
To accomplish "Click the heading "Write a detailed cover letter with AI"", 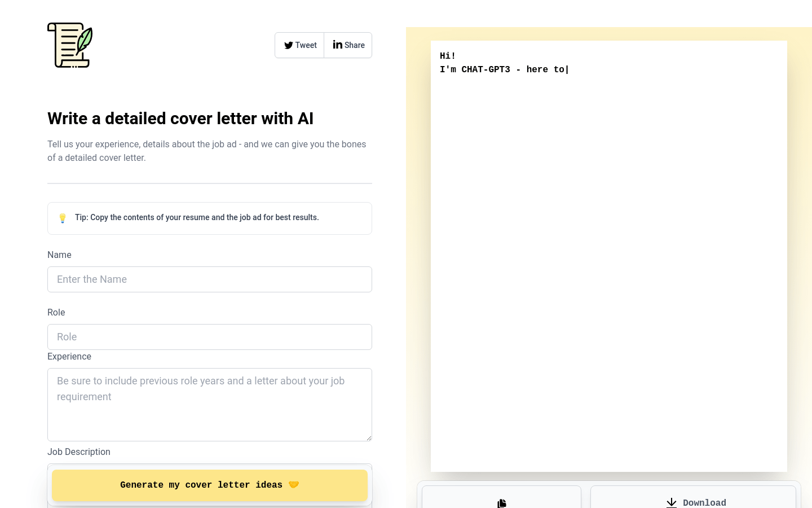I will (180, 119).
